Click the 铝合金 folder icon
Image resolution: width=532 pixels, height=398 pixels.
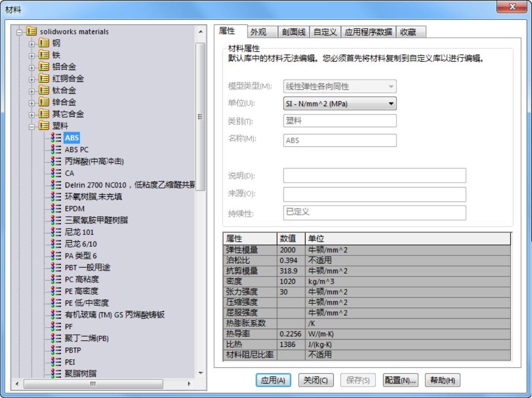[44, 67]
